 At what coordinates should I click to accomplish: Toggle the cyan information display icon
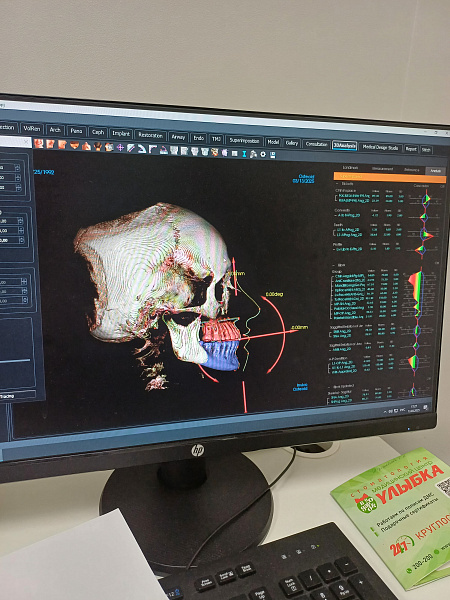(244, 154)
